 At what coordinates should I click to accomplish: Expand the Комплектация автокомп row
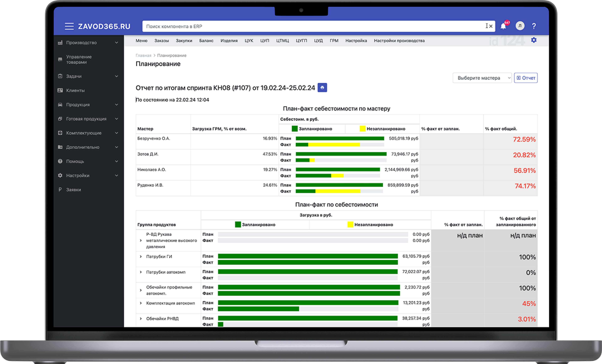141,303
